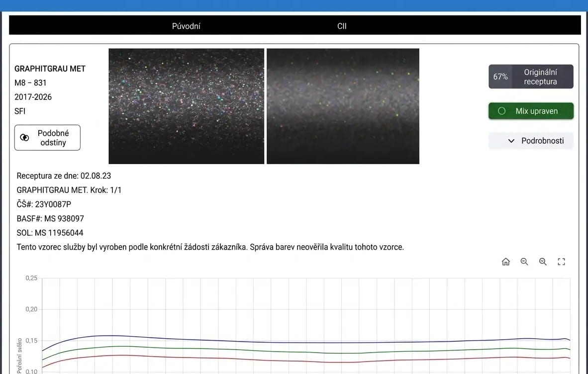Click the BASF# MS 938097 text line
Image resolution: width=588 pixels, height=374 pixels.
point(50,218)
